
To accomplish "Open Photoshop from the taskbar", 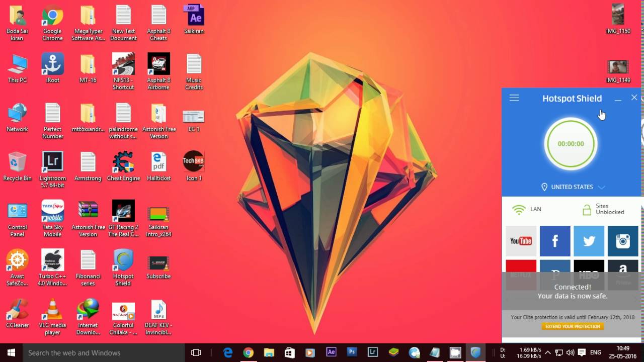I will click(x=352, y=353).
